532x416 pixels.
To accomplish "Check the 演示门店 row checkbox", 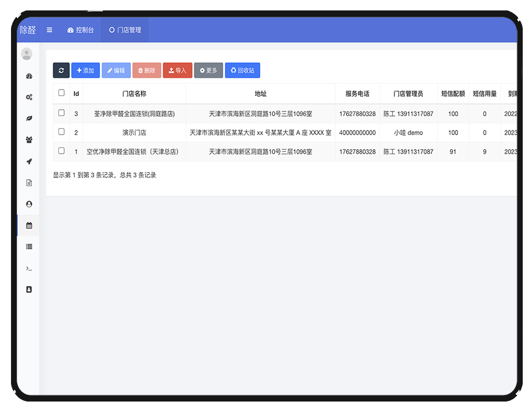I will 61,132.
